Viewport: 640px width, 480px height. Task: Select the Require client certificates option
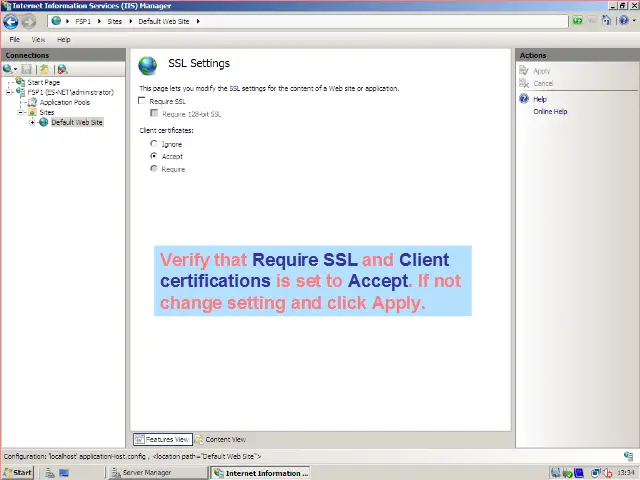[153, 169]
